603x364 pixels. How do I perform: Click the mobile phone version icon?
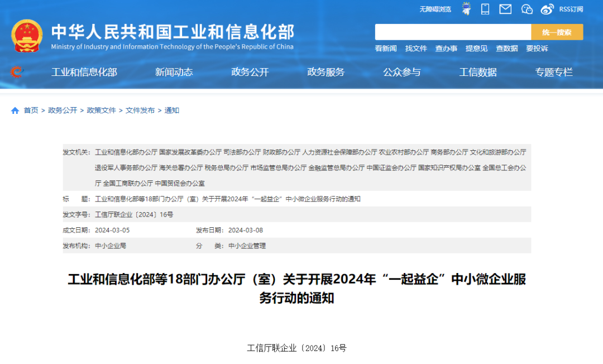coord(485,8)
